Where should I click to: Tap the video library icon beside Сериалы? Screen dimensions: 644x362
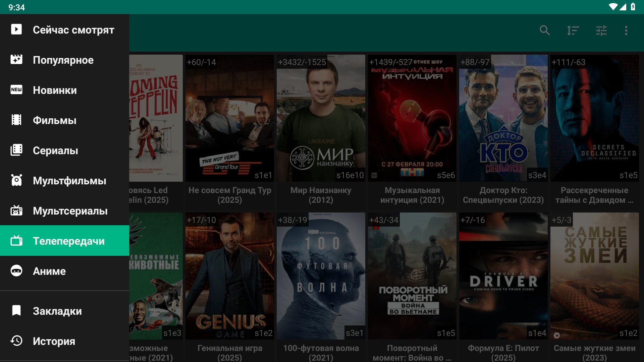click(16, 150)
